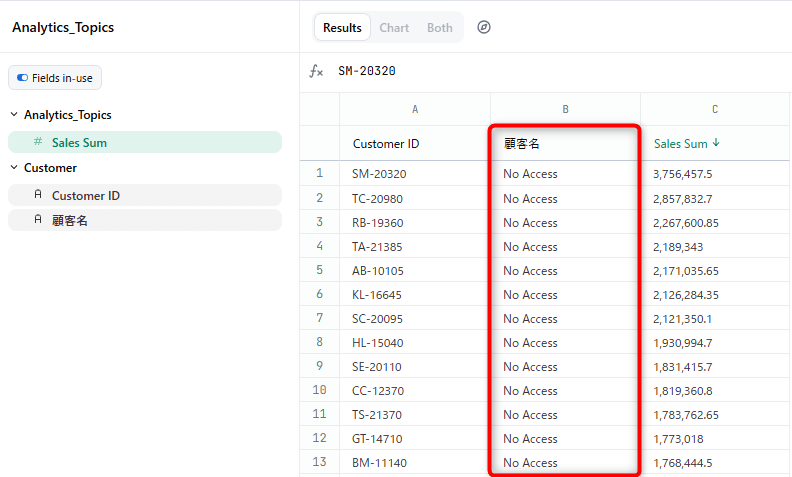Toggle the Fields in-use switch
Image resolution: width=792 pixels, height=477 pixels.
(x=22, y=78)
